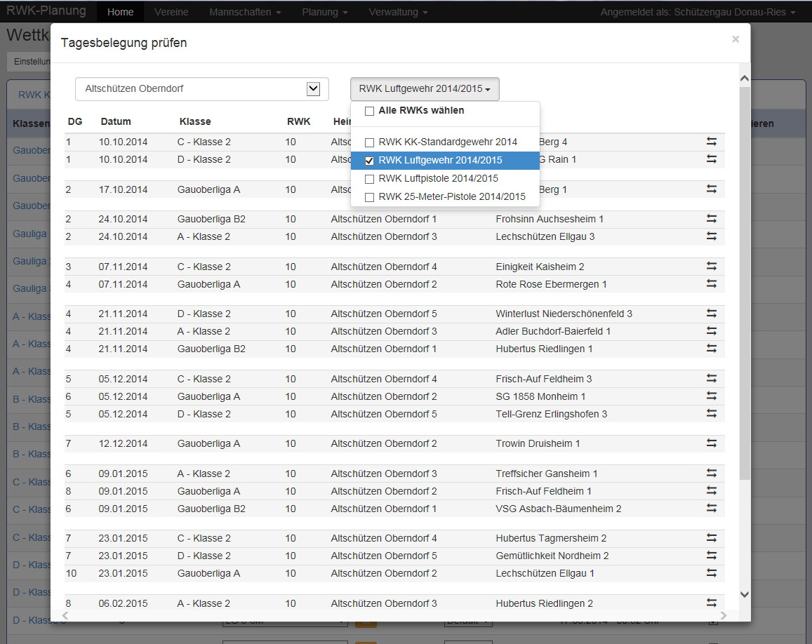The image size is (812, 644).
Task: Click swap icon for Lechschützen Ellgau 3 row
Action: click(x=712, y=236)
